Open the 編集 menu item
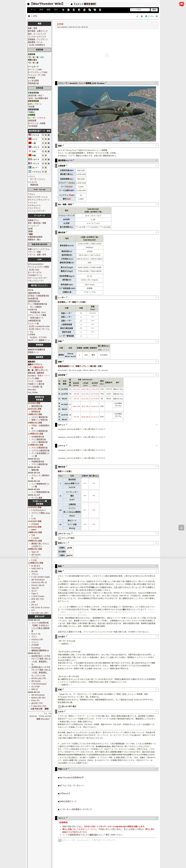 point(49,10)
